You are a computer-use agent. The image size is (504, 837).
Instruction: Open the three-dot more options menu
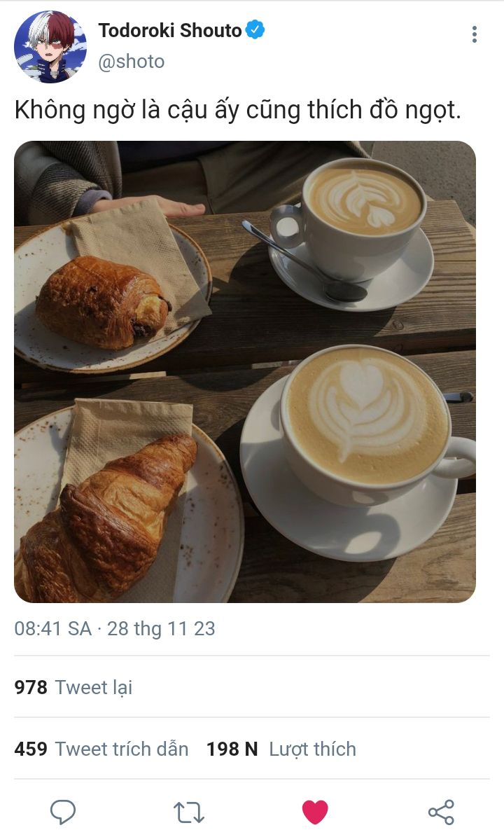point(474,34)
